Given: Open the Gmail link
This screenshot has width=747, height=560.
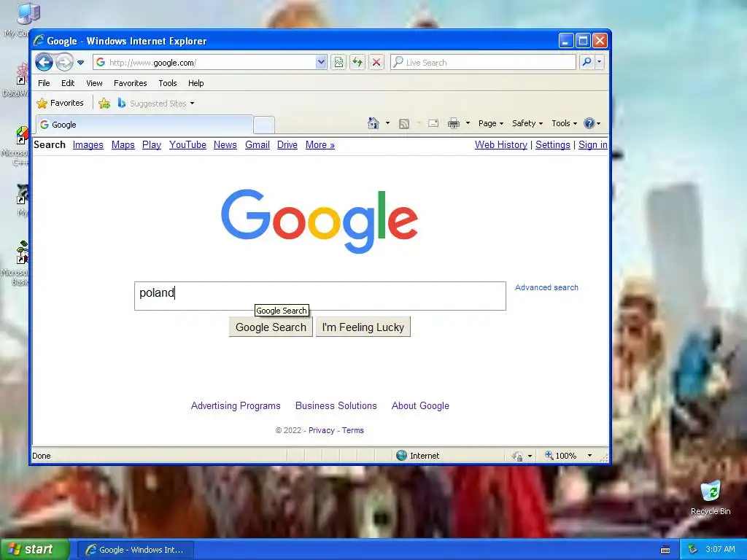Looking at the screenshot, I should (258, 145).
